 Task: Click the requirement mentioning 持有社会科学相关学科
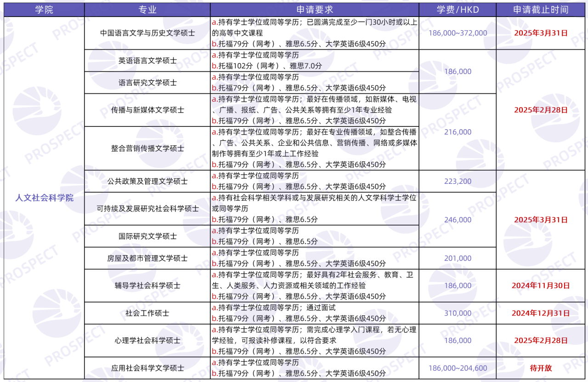point(315,203)
